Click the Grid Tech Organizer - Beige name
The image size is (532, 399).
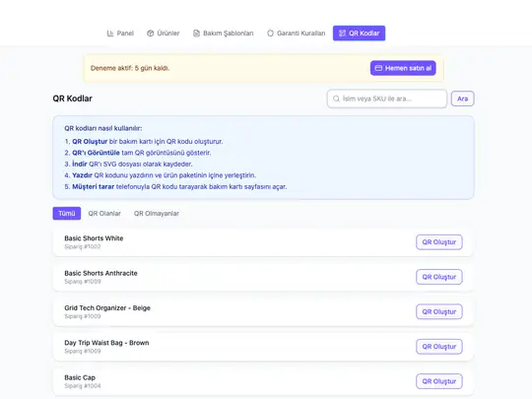[107, 308]
